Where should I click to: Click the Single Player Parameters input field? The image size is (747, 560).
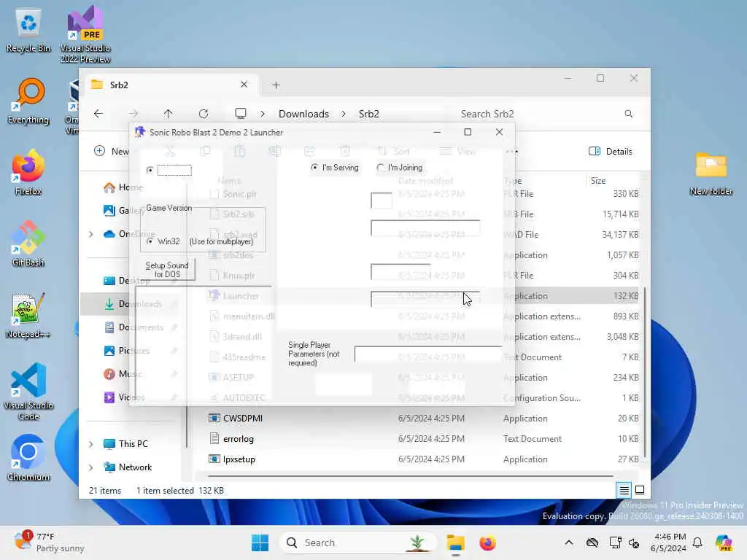pos(427,354)
